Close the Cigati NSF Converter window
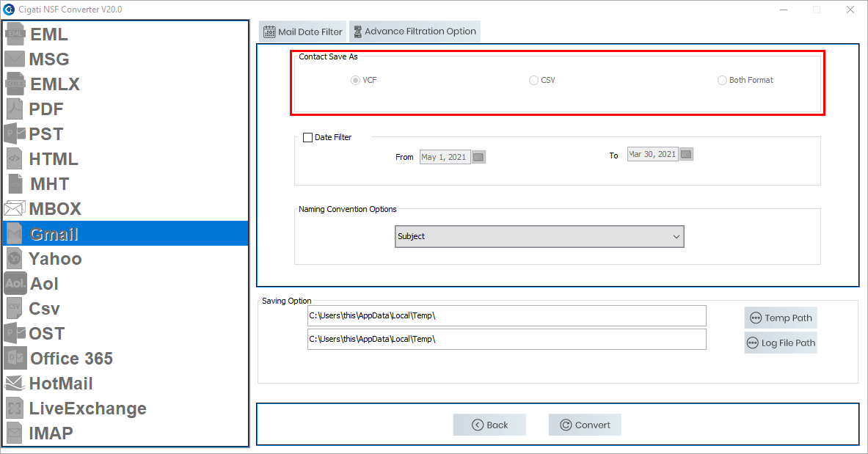The height and width of the screenshot is (454, 868). point(850,10)
